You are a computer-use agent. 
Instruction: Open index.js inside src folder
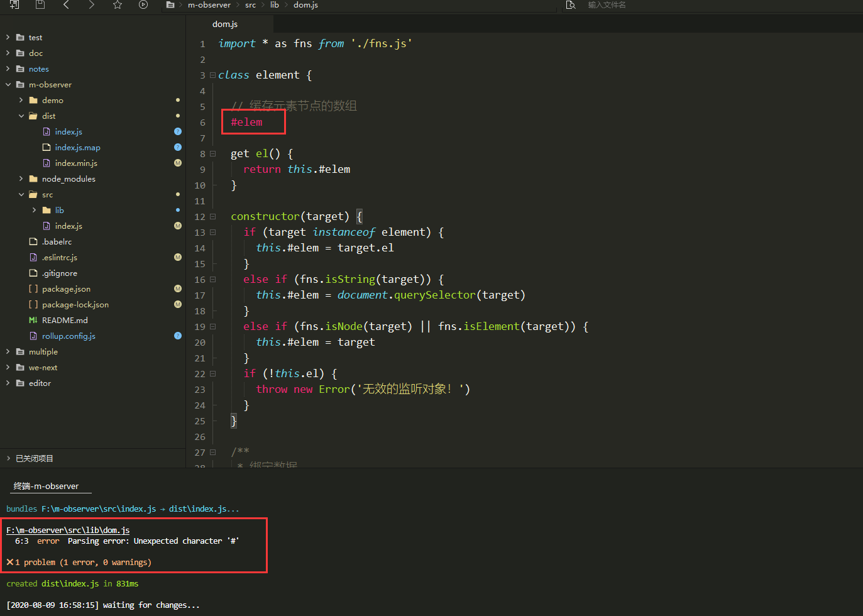pos(69,226)
